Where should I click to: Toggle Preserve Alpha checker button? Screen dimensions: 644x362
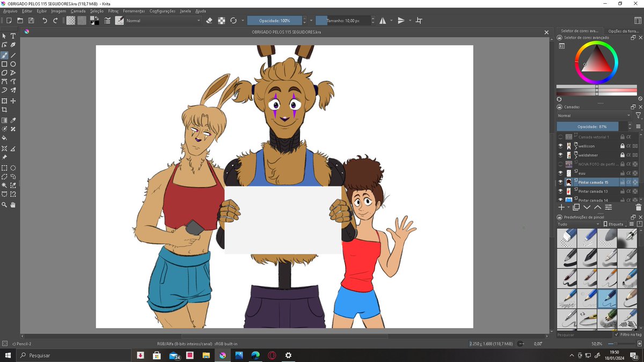pyautogui.click(x=221, y=20)
